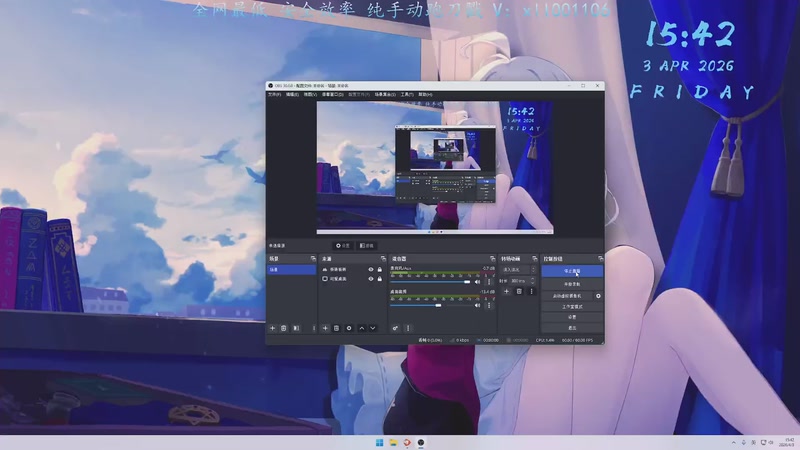Toggle the lock on the first source

pos(380,269)
